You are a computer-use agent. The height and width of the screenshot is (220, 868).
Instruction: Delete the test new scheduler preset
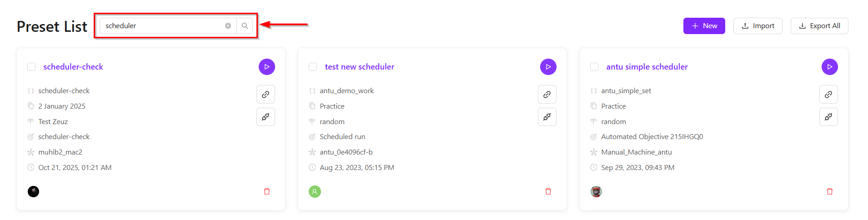pos(548,191)
